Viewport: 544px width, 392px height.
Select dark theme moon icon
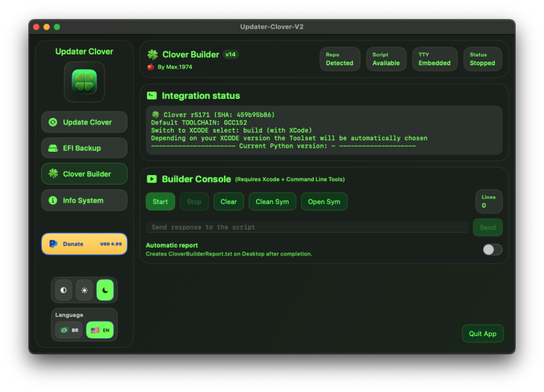105,290
